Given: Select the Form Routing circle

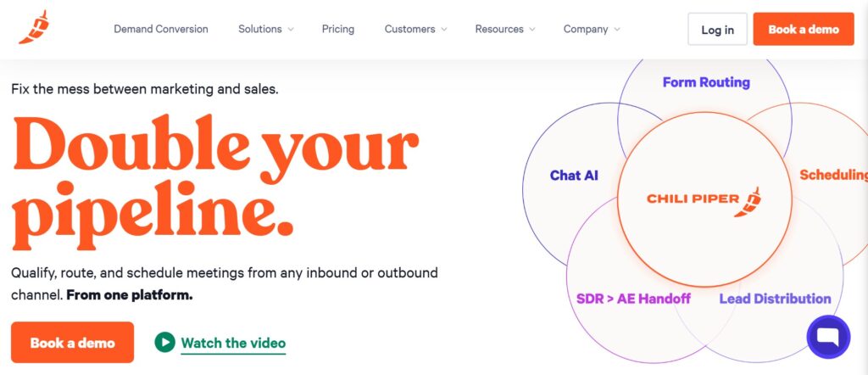Looking at the screenshot, I should (x=706, y=82).
